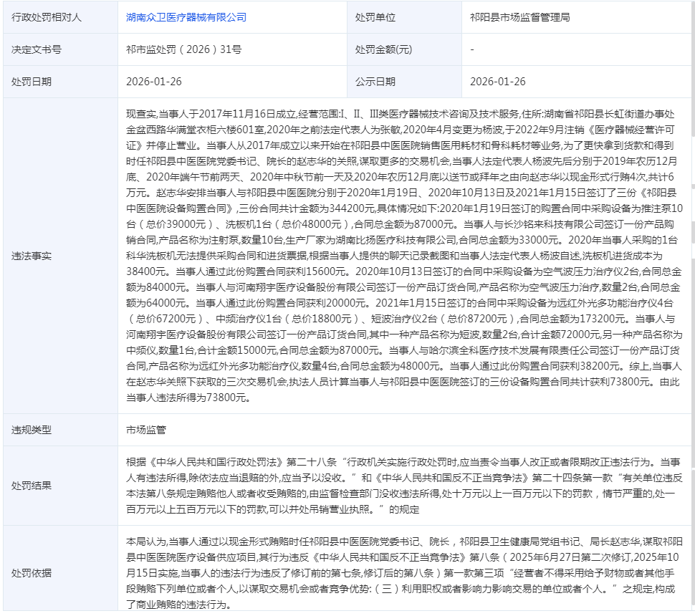Select the 市场监管 violation type value

(145, 430)
